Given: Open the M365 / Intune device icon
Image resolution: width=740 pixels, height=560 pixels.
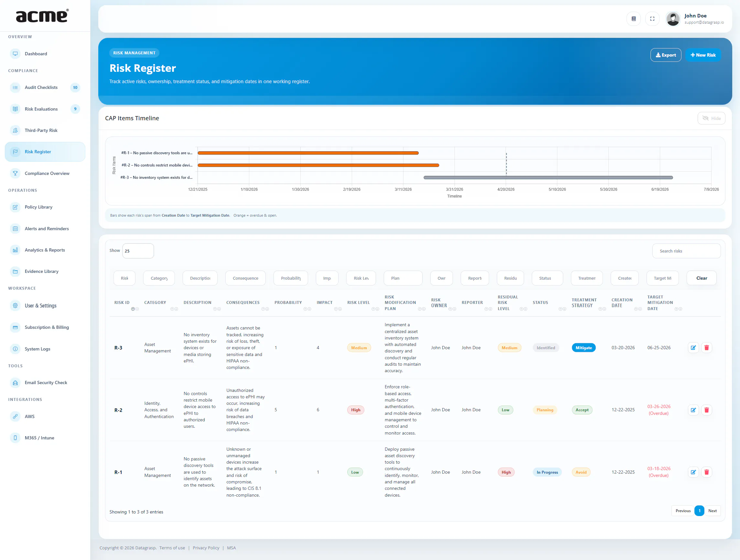Looking at the screenshot, I should [x=15, y=437].
